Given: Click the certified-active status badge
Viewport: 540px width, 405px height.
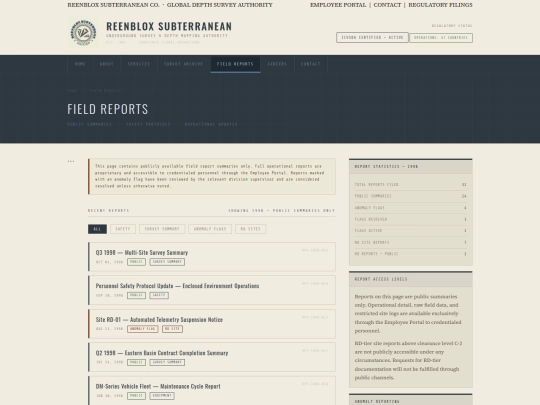Looking at the screenshot, I should [x=372, y=38].
